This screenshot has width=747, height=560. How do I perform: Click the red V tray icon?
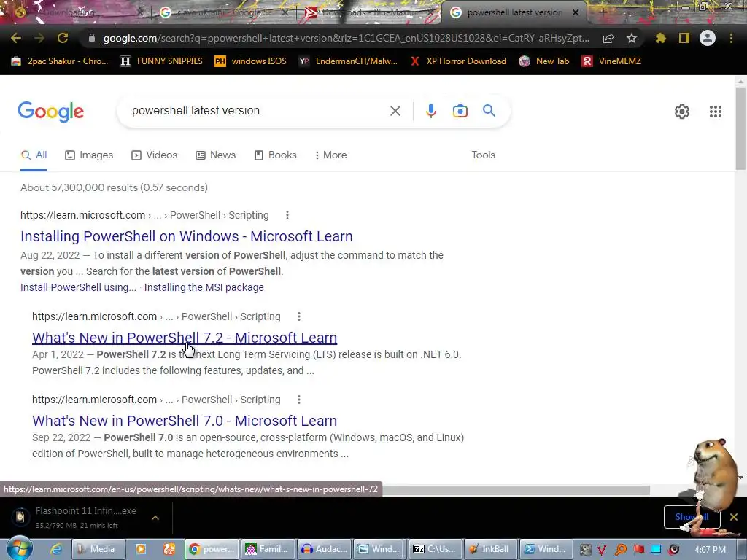tap(602, 550)
